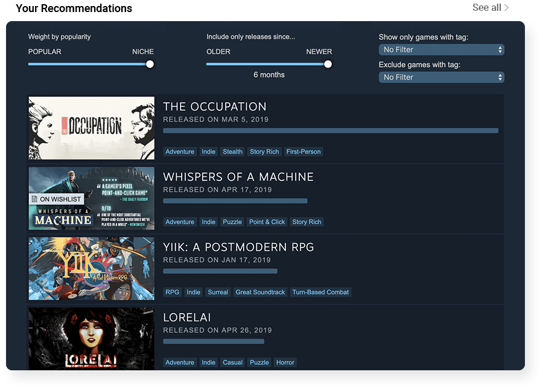Open the See all recommendations link
Screen dimensions: 543x392
click(491, 8)
